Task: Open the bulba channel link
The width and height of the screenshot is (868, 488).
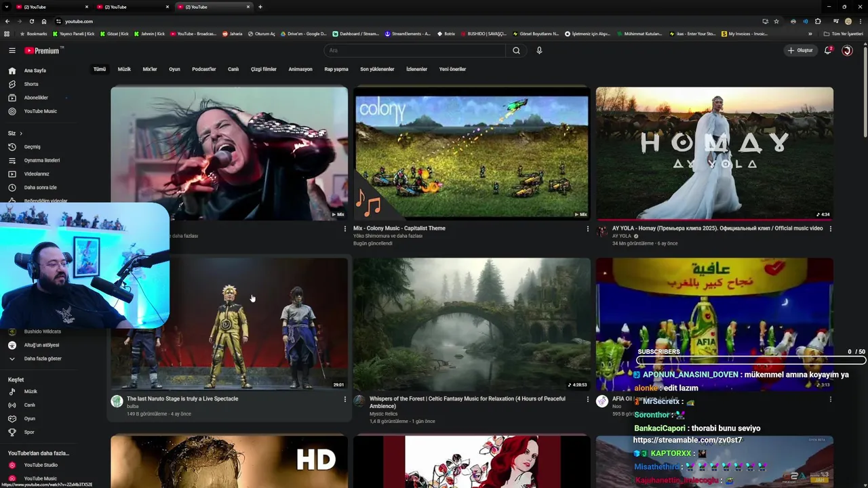Action: click(x=132, y=407)
